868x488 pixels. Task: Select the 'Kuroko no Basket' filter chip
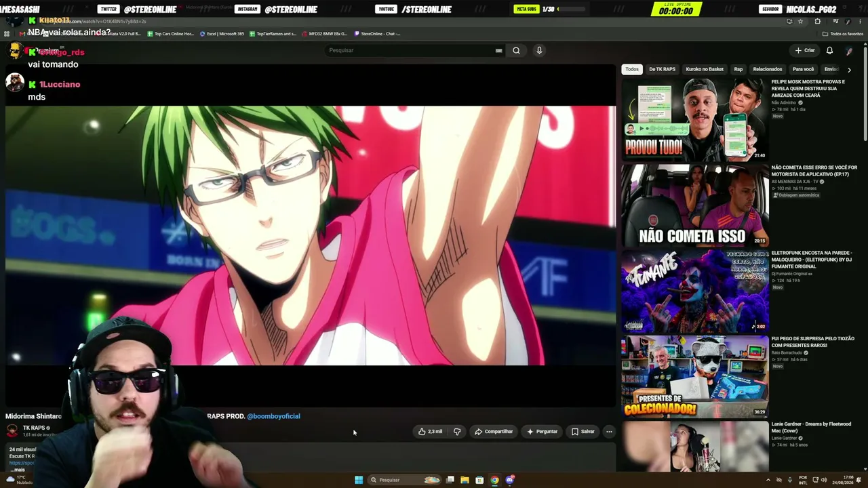point(705,69)
